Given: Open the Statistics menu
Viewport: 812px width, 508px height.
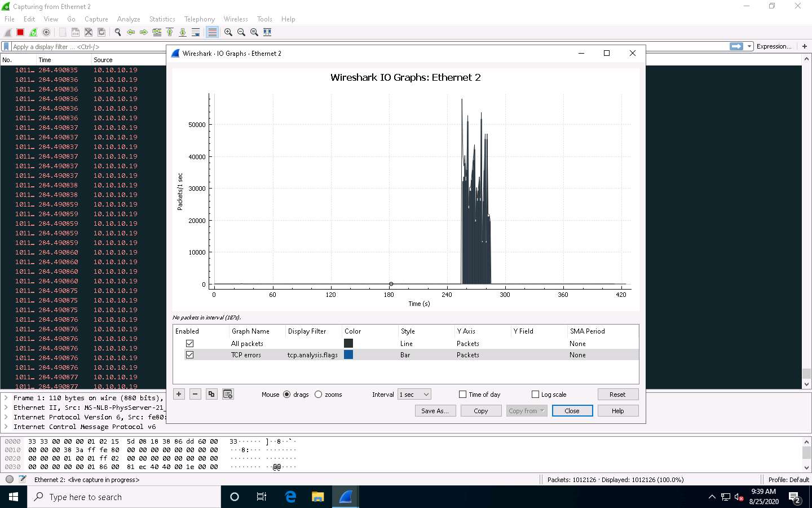Looking at the screenshot, I should (x=162, y=19).
